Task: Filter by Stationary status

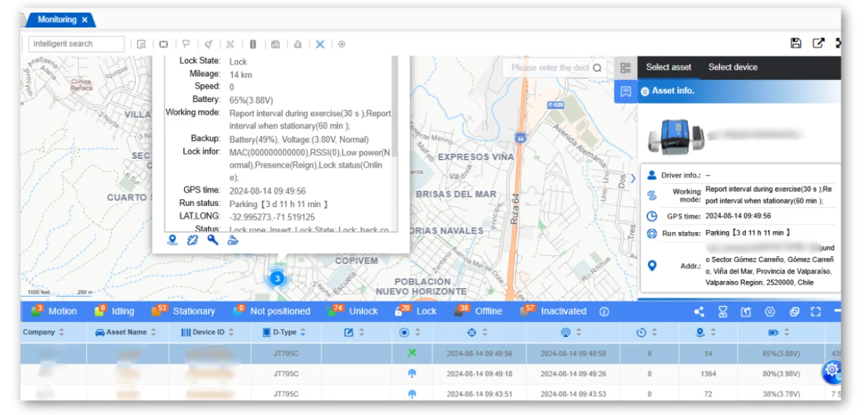Action: (x=184, y=311)
